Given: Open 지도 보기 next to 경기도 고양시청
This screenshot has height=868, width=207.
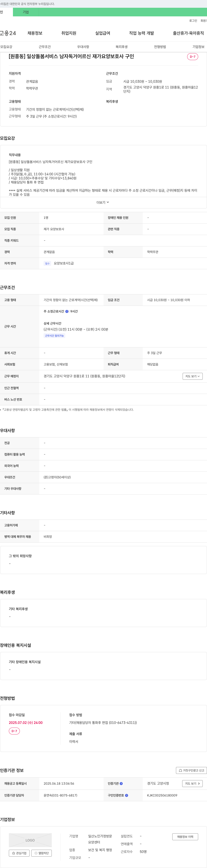Looking at the screenshot, I should (x=193, y=783).
